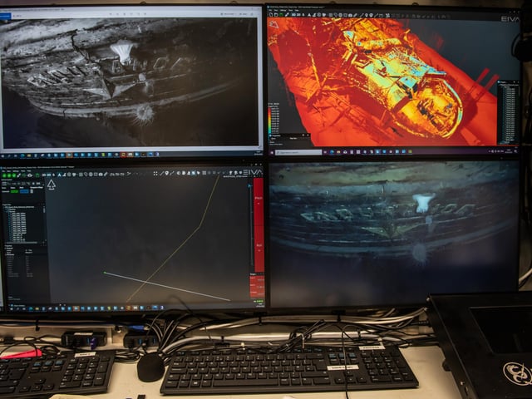
Task: Close Properties panel on top-right monitor
Action: pyautogui.click(x=308, y=135)
